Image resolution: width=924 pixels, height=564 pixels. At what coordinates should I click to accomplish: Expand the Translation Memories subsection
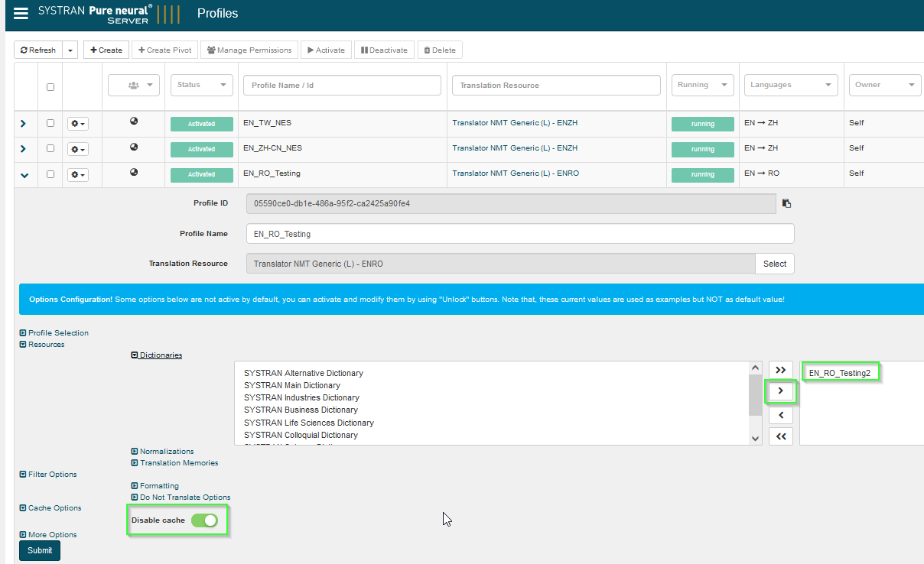pyautogui.click(x=174, y=463)
